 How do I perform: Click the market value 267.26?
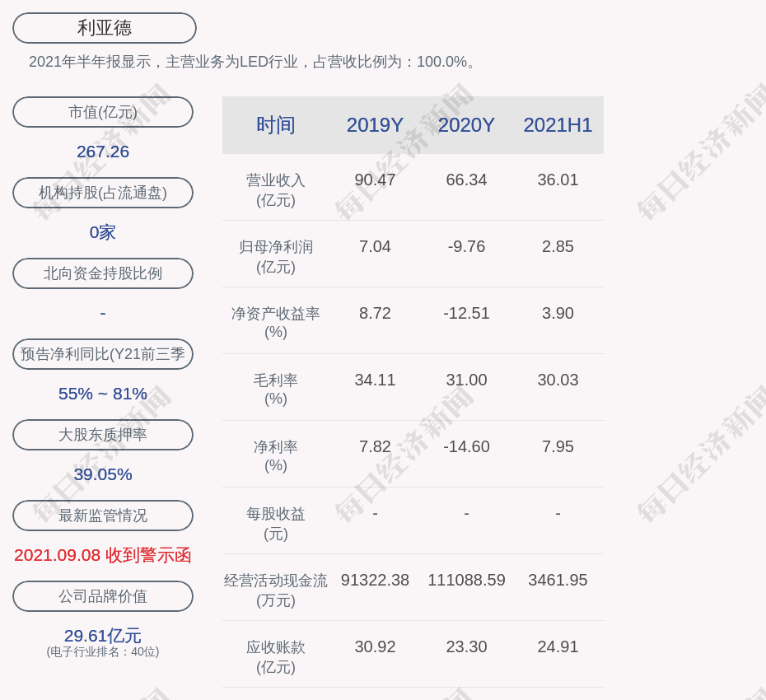point(103,152)
